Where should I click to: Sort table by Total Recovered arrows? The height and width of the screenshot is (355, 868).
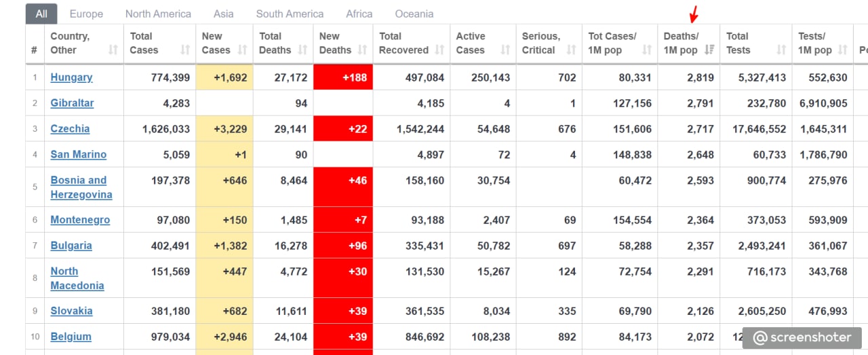click(x=439, y=50)
